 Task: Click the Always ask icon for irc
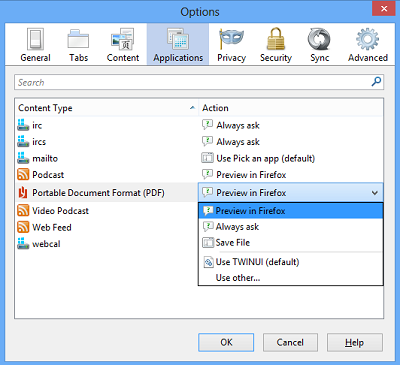(x=207, y=125)
